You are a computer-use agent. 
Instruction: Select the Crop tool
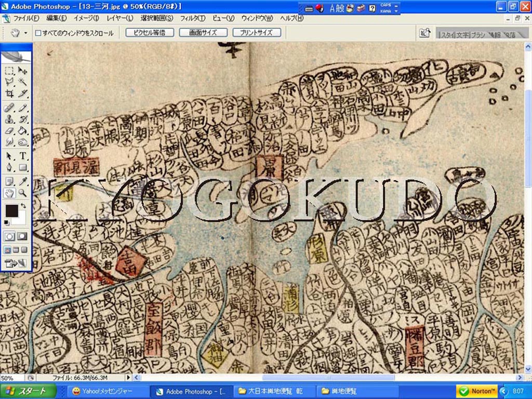point(9,93)
